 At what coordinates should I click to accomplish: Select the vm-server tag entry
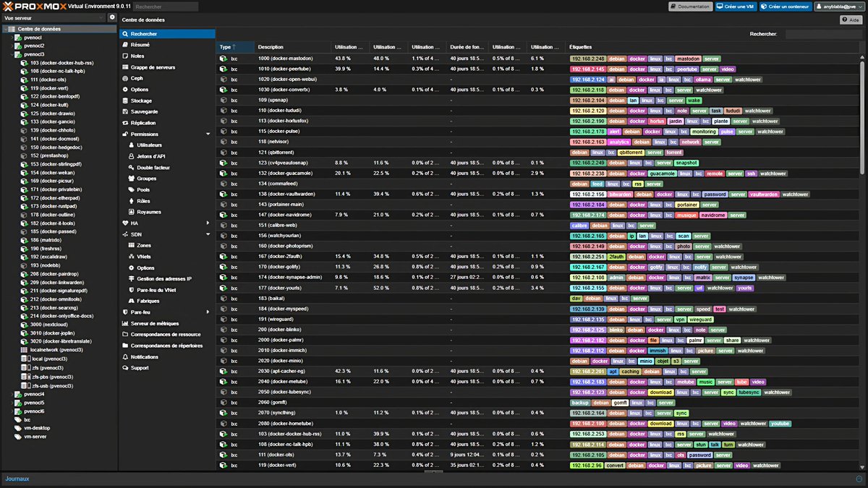pyautogui.click(x=35, y=437)
